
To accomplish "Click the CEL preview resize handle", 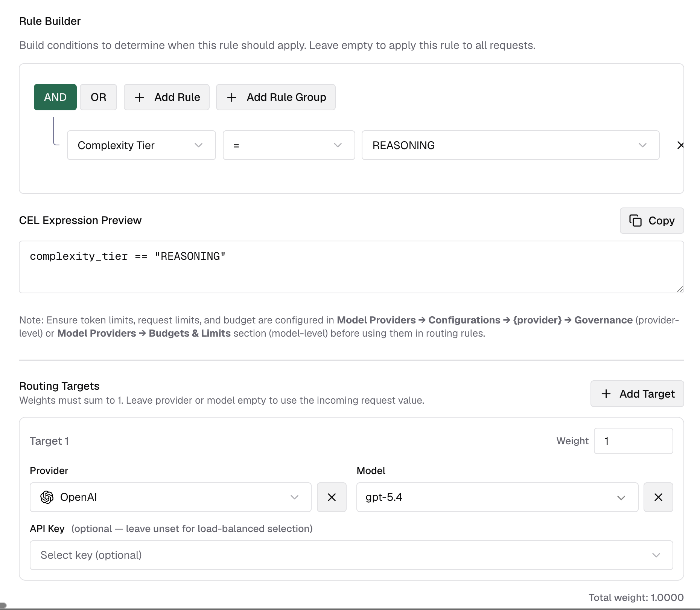I will tap(680, 289).
